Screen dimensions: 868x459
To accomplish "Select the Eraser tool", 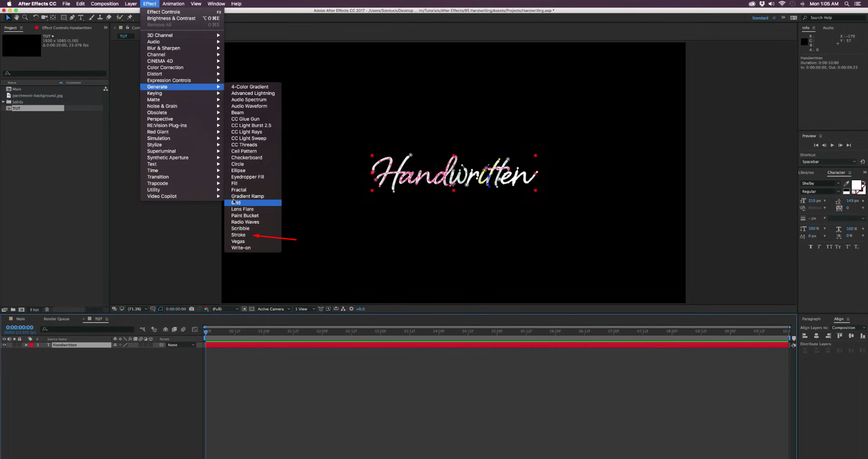I will [109, 18].
